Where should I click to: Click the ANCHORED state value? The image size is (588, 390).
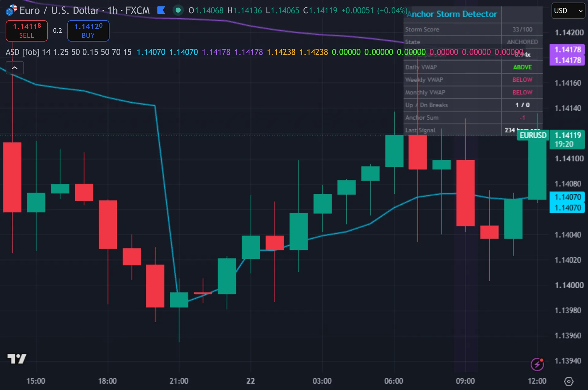[x=522, y=42]
